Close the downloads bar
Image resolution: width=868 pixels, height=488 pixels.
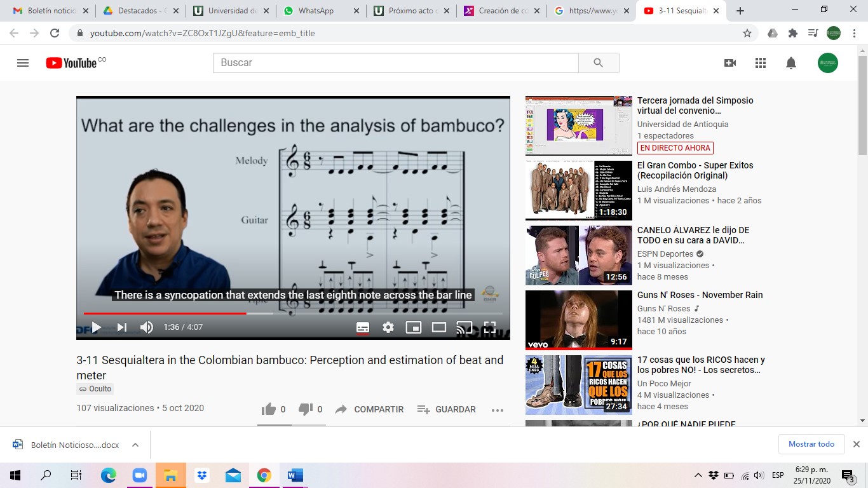(856, 444)
